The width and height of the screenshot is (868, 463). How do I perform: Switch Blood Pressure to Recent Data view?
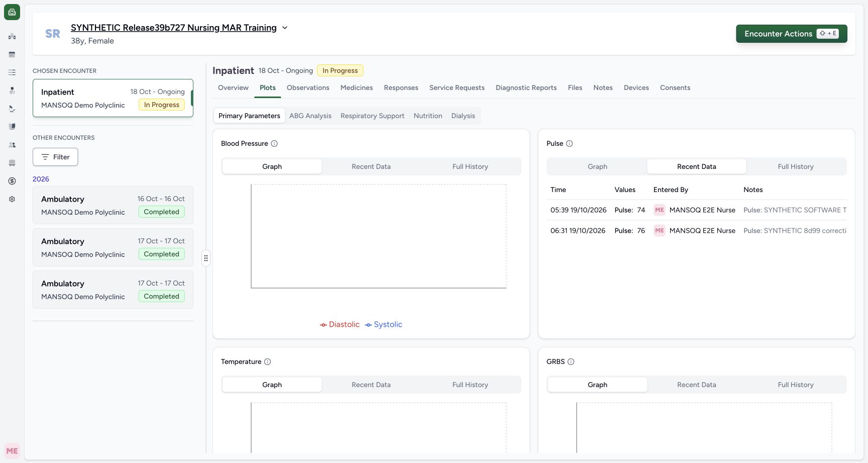[x=371, y=166]
